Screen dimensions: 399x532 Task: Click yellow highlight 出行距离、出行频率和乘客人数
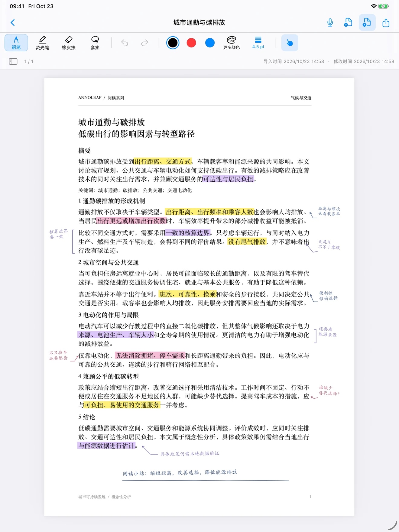coord(209,212)
